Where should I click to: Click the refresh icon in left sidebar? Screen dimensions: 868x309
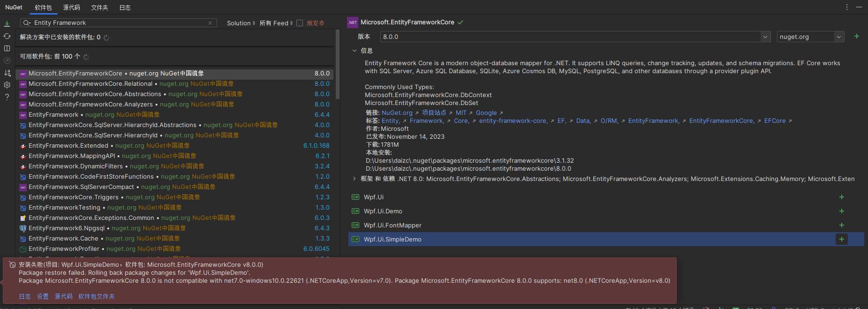pos(7,36)
